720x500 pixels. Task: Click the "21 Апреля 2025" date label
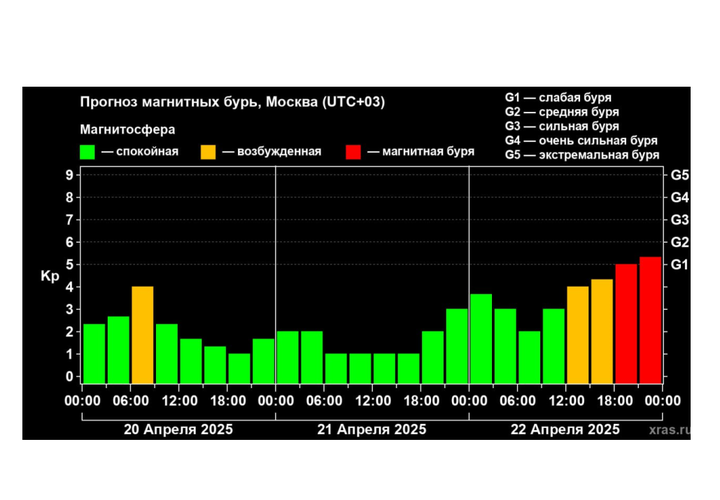click(371, 429)
